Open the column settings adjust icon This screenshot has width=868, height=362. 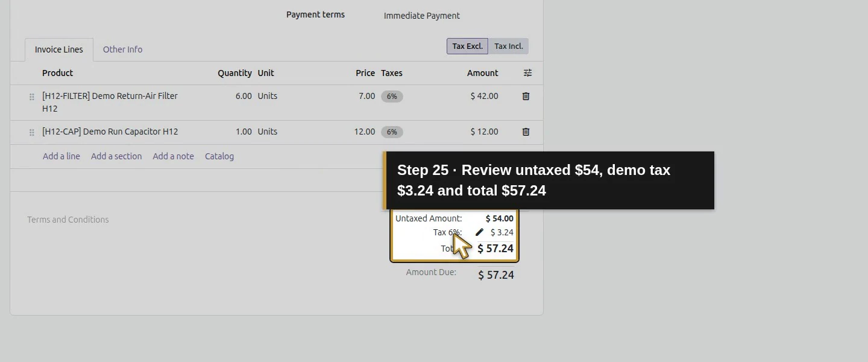coord(527,73)
